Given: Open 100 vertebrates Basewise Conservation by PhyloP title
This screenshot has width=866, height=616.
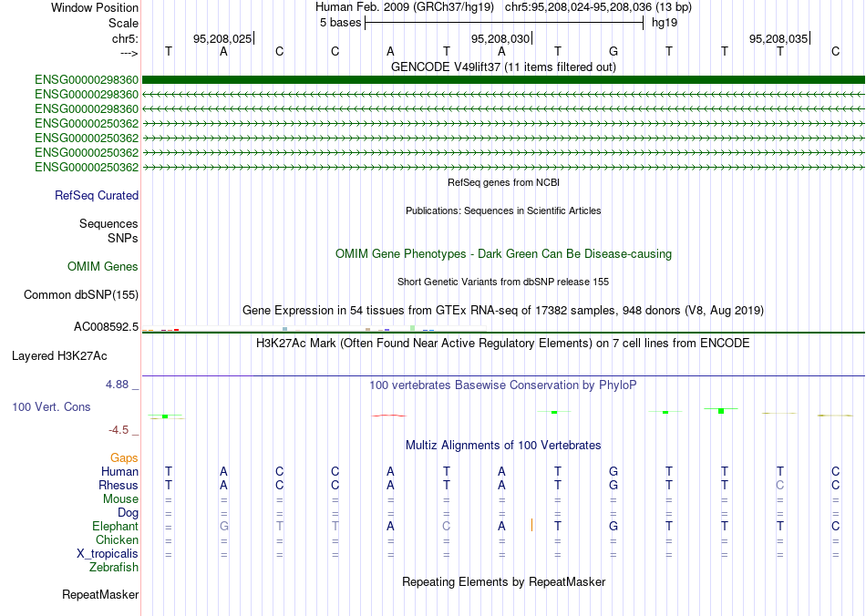Looking at the screenshot, I should (x=503, y=385).
